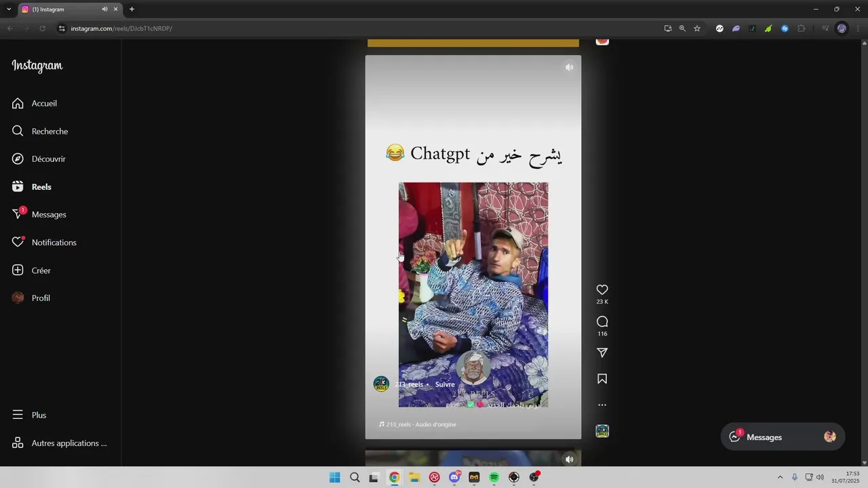Image resolution: width=868 pixels, height=488 pixels.
Task: Click Suivre to follow 213_reels
Action: click(445, 384)
